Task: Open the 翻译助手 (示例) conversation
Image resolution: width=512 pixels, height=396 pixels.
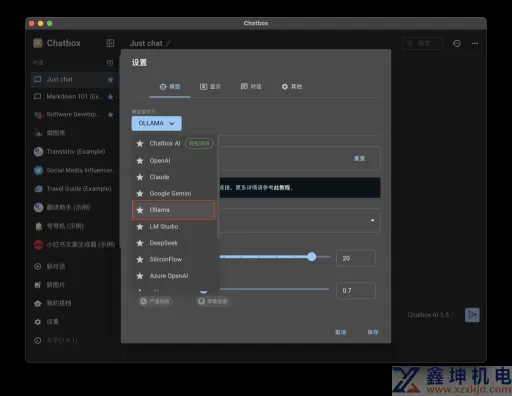Action: coord(74,207)
